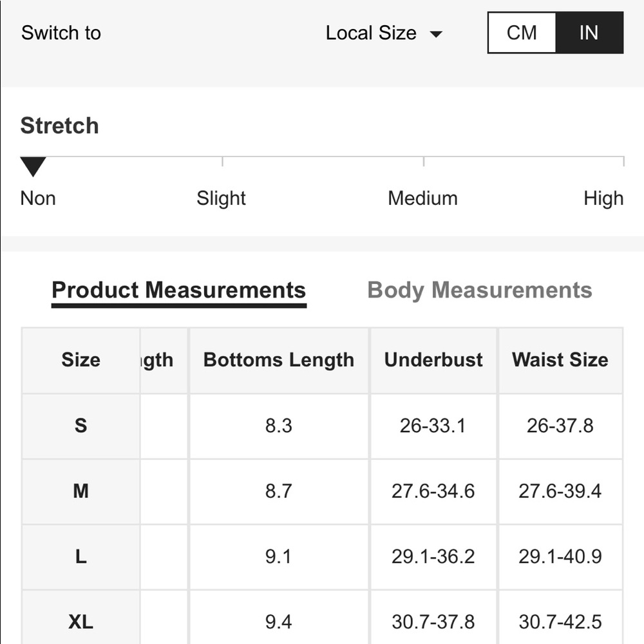Click the Local Size dropdown arrow
The height and width of the screenshot is (644, 644).
coord(436,34)
